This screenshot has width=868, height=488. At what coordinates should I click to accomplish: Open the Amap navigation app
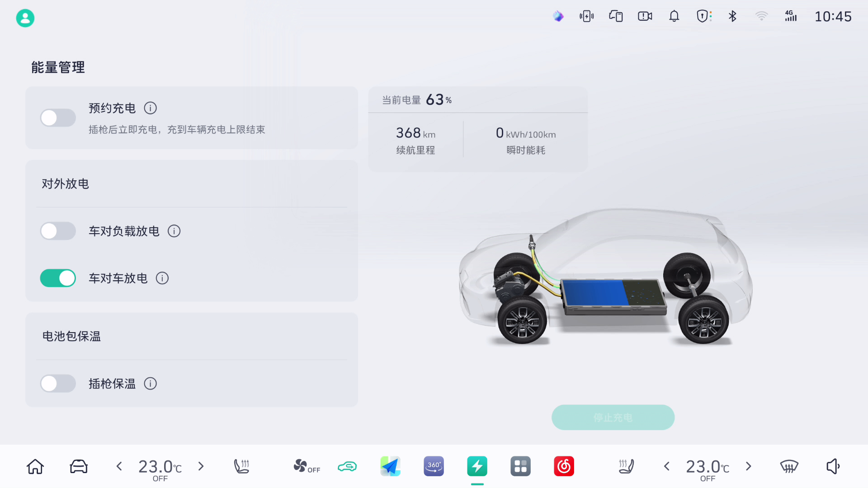390,466
